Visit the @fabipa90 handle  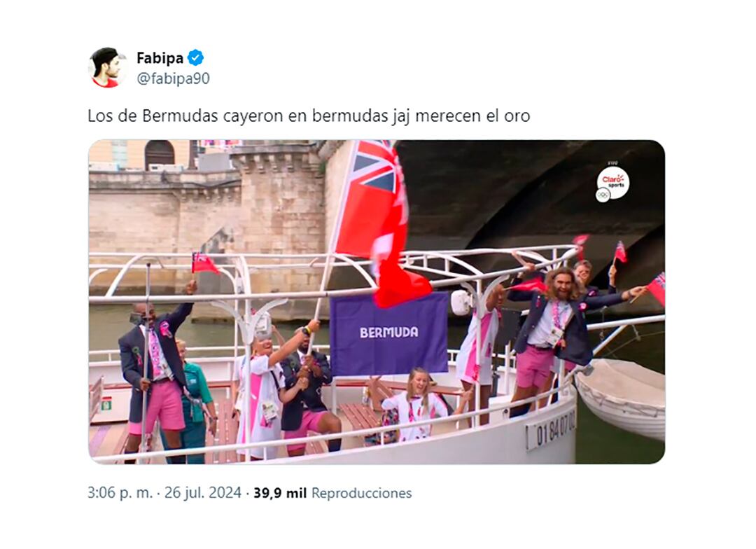coord(173,78)
